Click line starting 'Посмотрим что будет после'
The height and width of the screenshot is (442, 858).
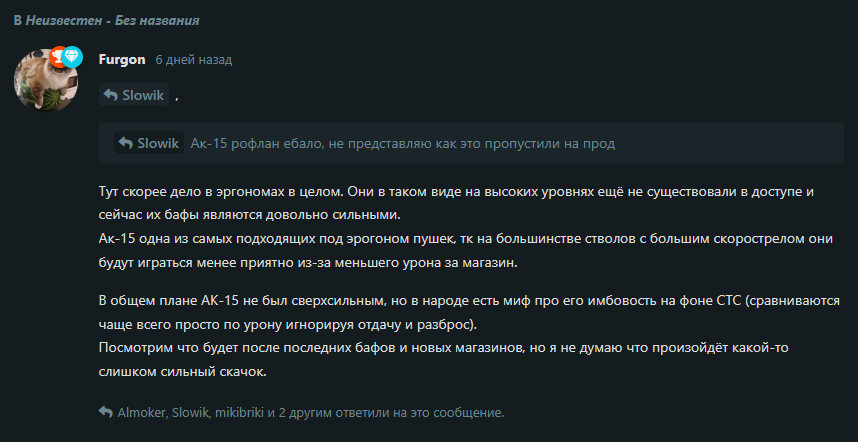coord(443,360)
